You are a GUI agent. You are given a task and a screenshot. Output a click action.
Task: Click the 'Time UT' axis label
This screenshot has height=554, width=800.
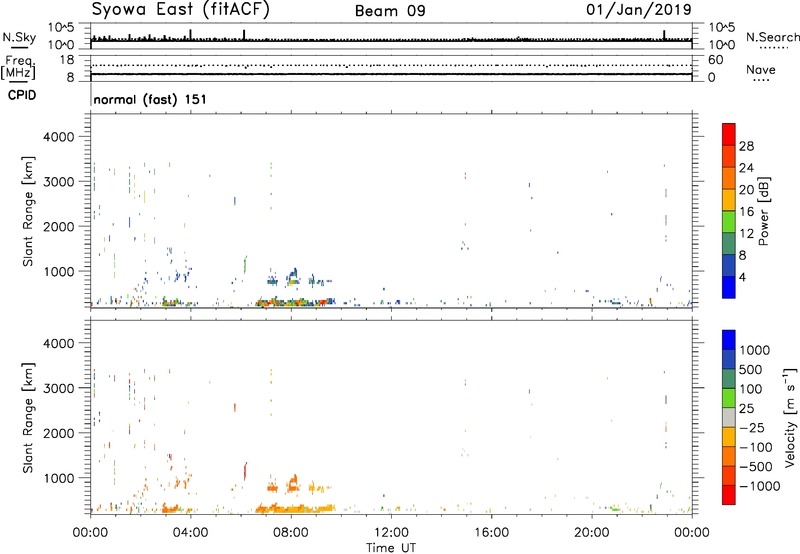coord(391,548)
